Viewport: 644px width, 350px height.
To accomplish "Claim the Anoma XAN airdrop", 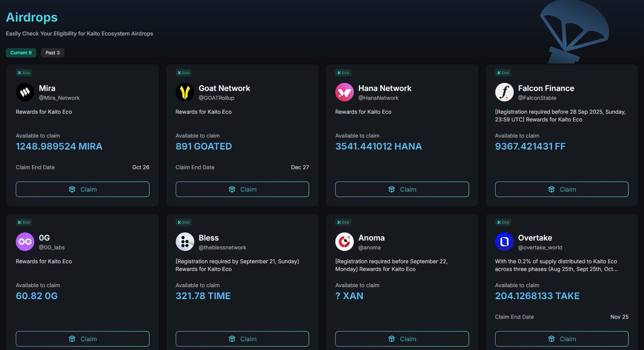I will pos(402,339).
